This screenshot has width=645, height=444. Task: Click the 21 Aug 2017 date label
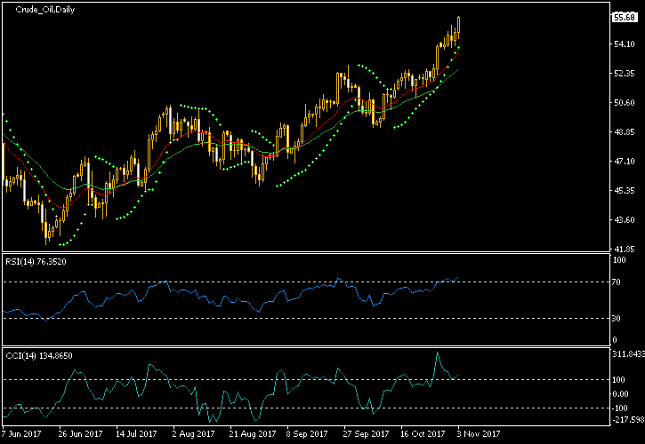click(252, 434)
